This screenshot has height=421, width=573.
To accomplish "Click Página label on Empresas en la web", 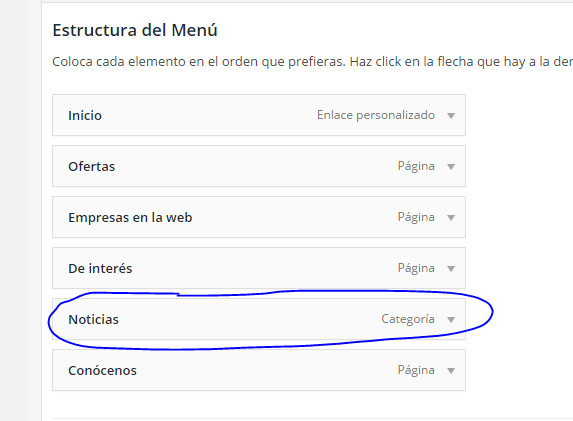I will point(416,217).
